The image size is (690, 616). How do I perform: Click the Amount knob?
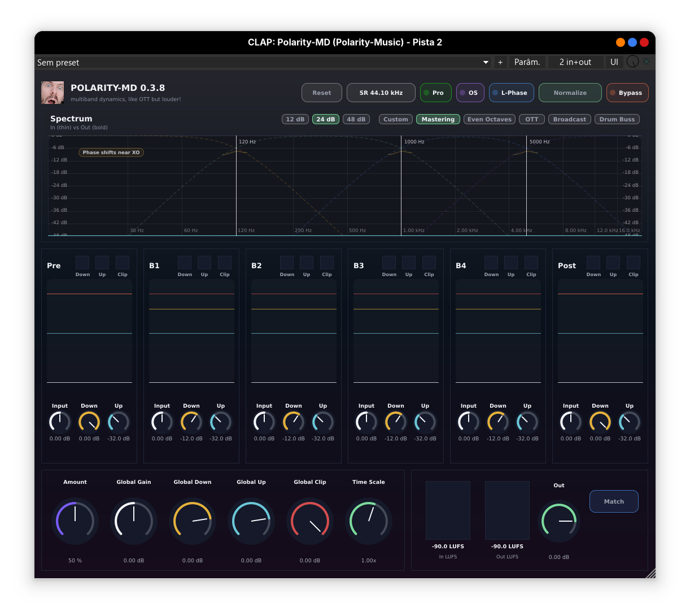75,521
